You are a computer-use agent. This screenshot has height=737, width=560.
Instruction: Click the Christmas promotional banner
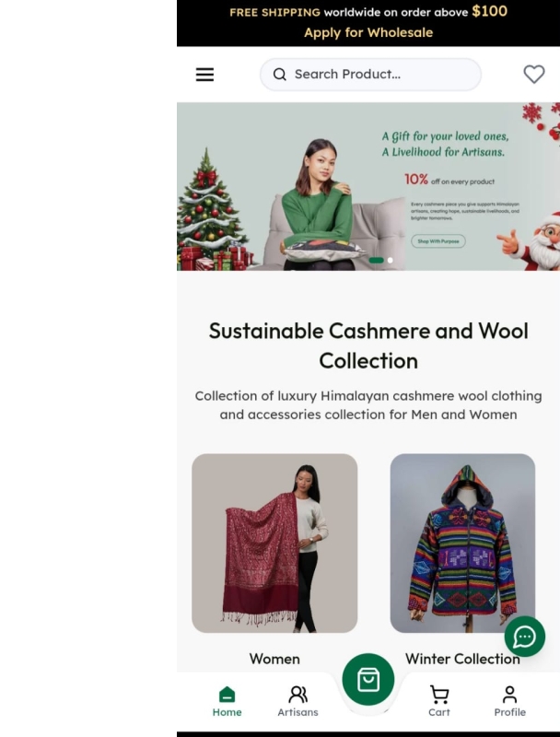pos(368,187)
